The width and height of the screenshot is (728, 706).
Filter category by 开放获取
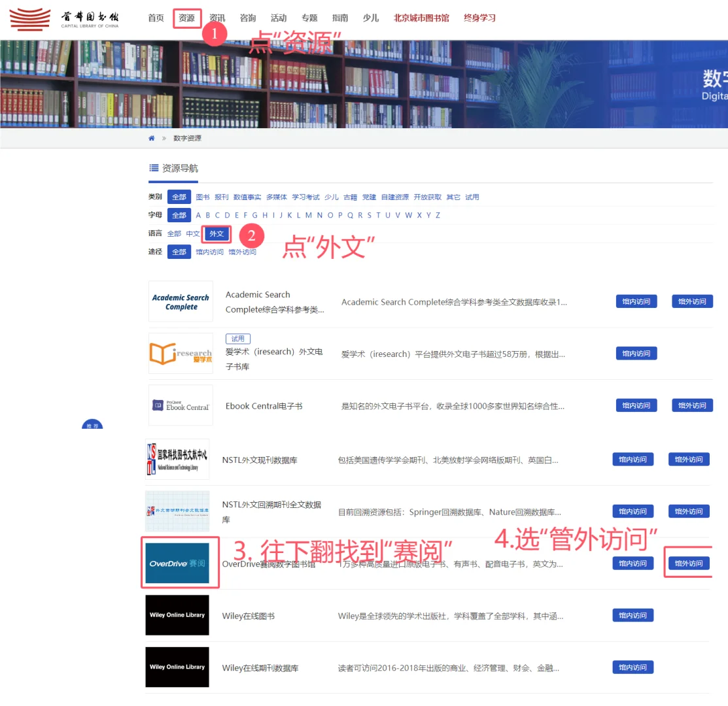pyautogui.click(x=428, y=197)
